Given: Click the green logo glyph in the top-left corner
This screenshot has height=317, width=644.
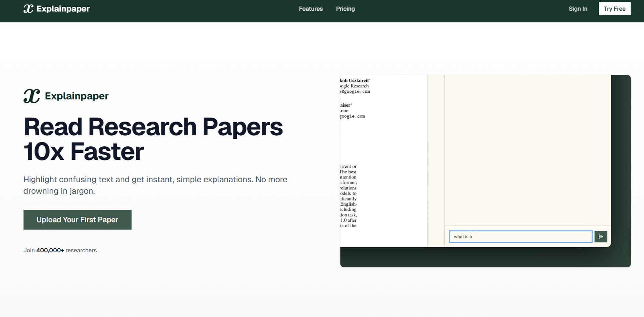Looking at the screenshot, I should tap(28, 8).
